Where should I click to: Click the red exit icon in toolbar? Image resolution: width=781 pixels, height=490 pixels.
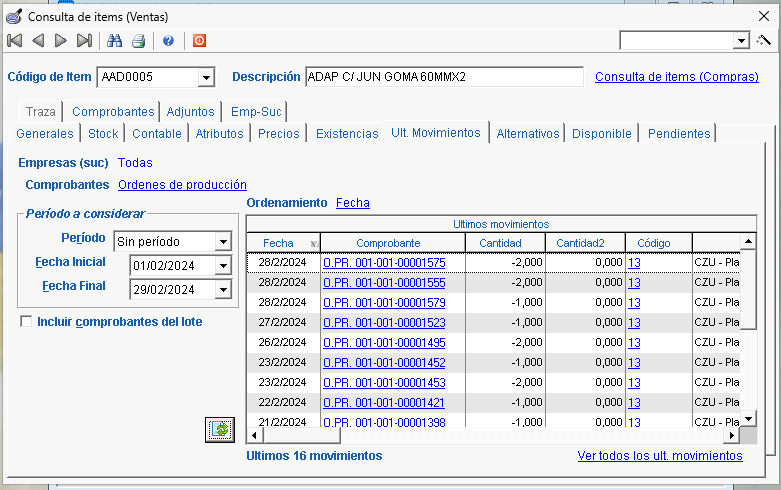pyautogui.click(x=199, y=41)
